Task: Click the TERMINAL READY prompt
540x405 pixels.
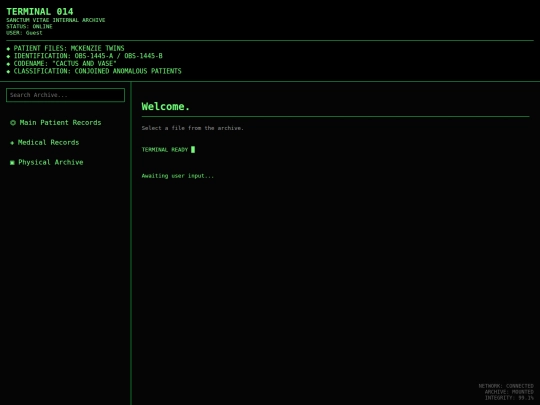Action: pos(165,149)
